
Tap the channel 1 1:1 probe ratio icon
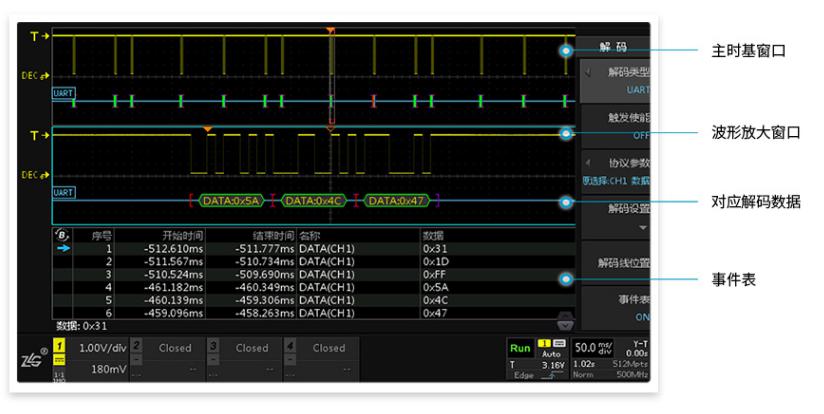pyautogui.click(x=60, y=375)
